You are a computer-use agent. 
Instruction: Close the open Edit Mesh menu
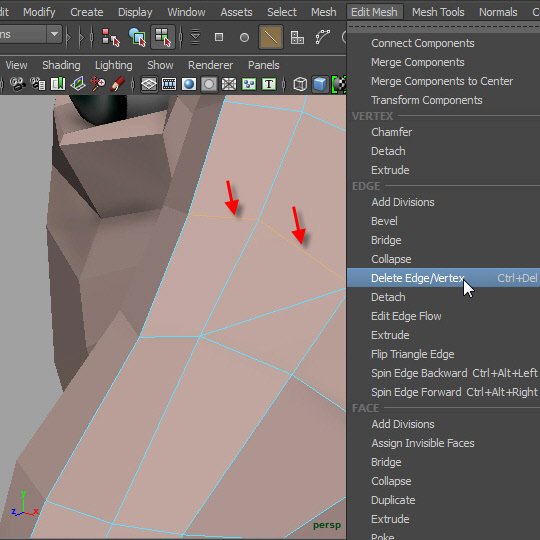coord(374,12)
